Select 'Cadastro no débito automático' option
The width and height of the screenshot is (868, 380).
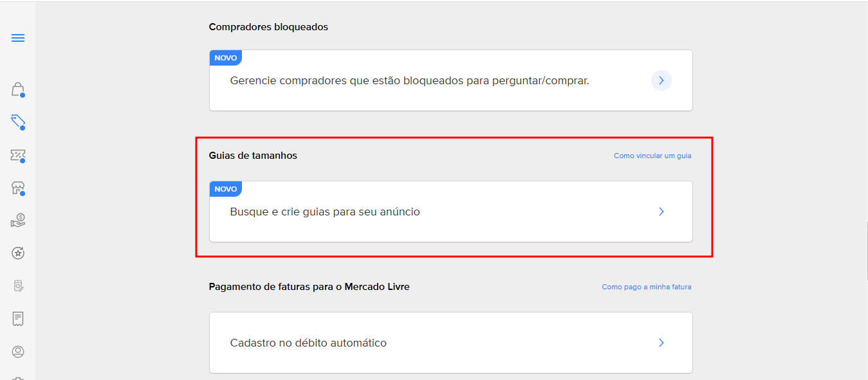[308, 343]
